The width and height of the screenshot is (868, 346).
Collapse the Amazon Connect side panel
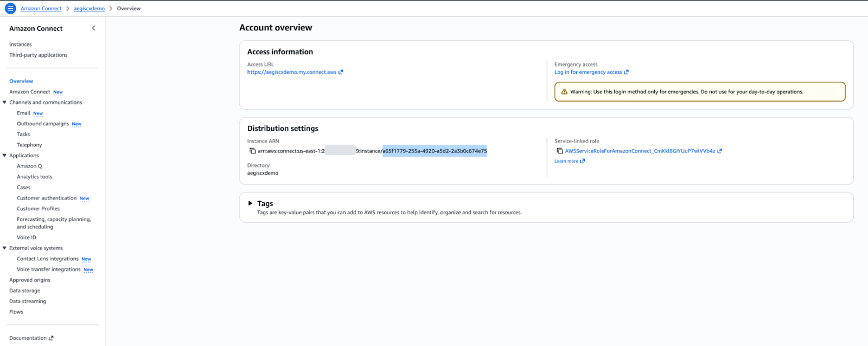(93, 28)
